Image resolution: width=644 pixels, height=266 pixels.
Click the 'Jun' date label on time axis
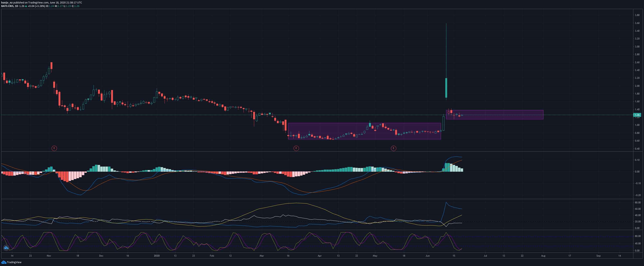coord(428,256)
